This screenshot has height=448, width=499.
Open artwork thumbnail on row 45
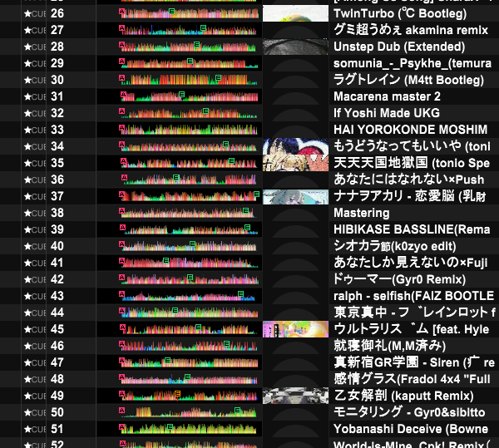click(x=295, y=329)
